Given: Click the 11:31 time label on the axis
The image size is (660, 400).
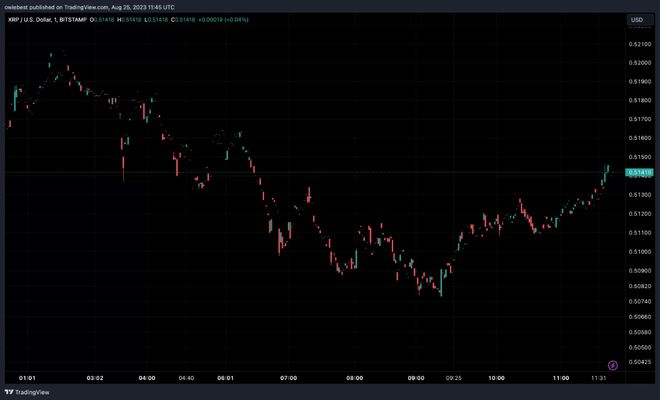Looking at the screenshot, I should 599,378.
